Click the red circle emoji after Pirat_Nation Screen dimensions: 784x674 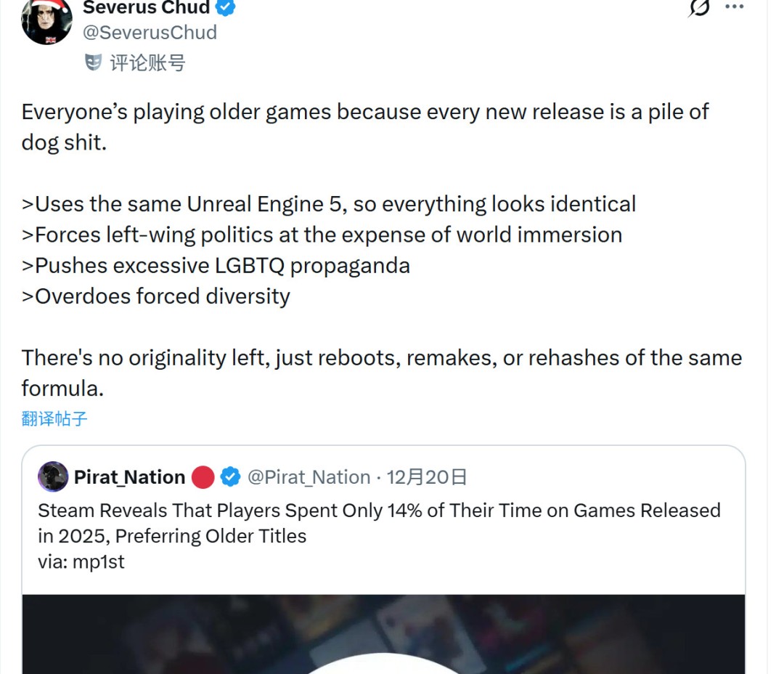(203, 477)
